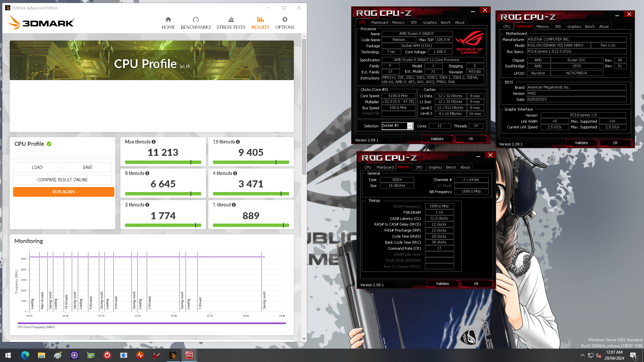Open the Windows Start menu
This screenshot has height=362, width=644.
pyautogui.click(x=8, y=355)
